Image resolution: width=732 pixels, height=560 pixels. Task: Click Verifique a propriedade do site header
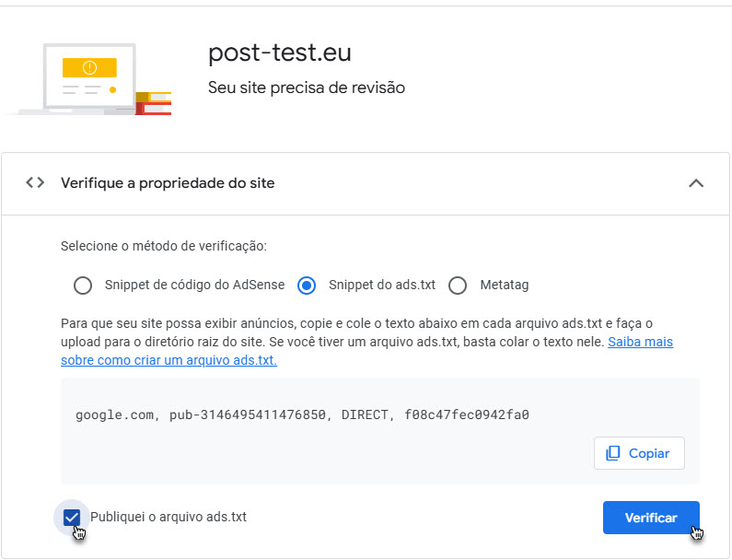pos(168,183)
